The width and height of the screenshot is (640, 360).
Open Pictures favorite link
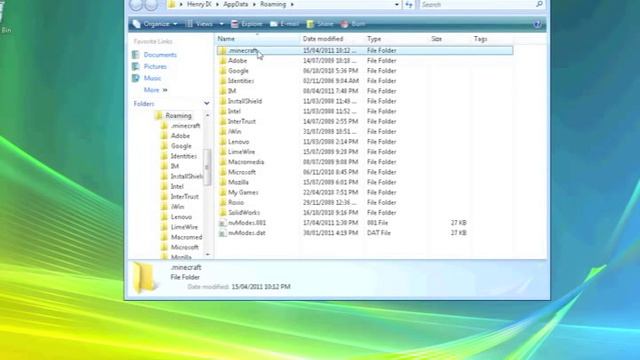pos(155,67)
